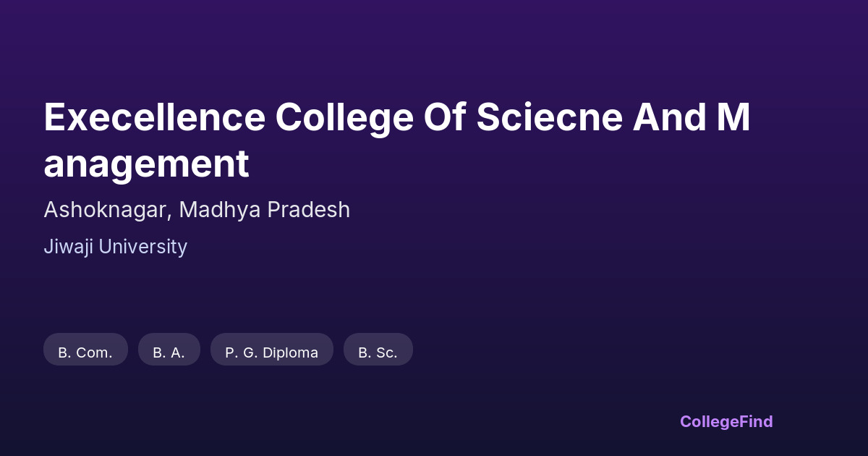Select the word Sciecne in the title
The width and height of the screenshot is (868, 456).
[549, 117]
